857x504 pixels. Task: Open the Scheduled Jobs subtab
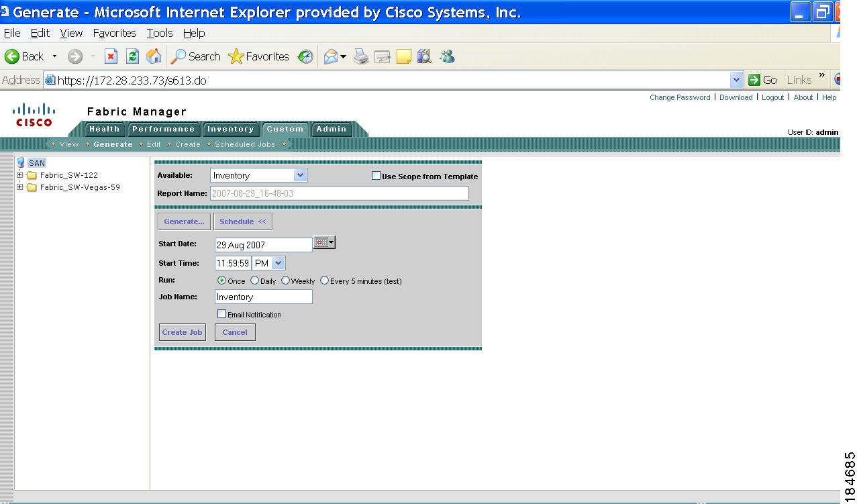245,144
